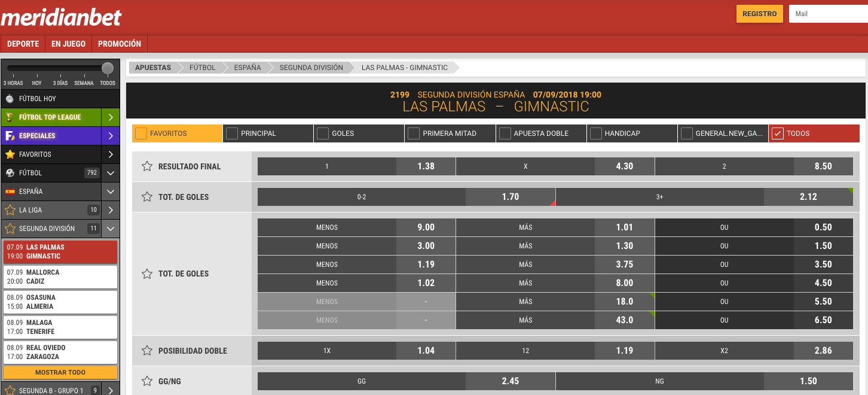
Task: Toggle the Principal filter checkbox
Action: tap(232, 133)
